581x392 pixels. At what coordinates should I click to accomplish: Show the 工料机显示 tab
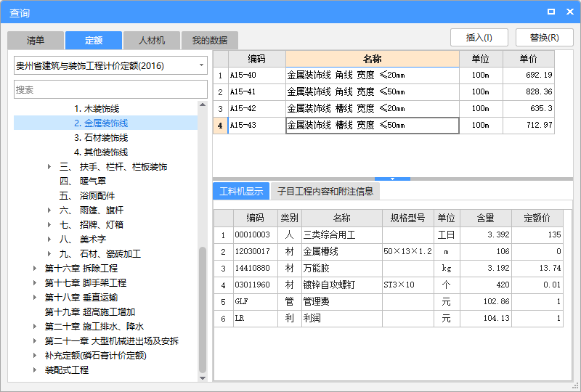coord(241,191)
